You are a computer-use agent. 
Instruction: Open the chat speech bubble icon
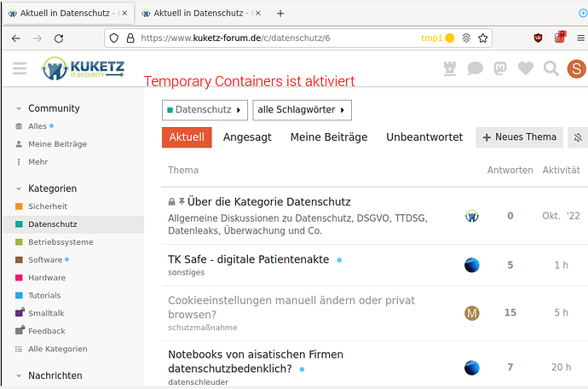475,69
